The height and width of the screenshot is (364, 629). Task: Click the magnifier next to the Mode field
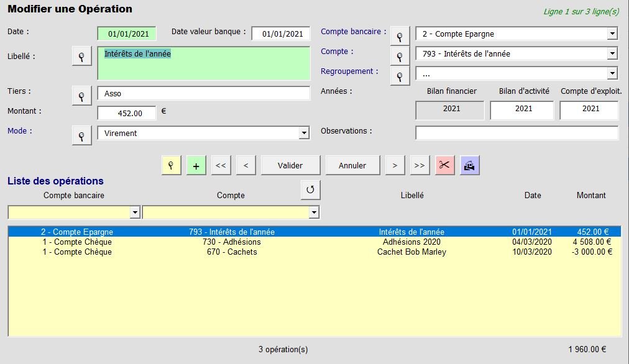click(81, 135)
